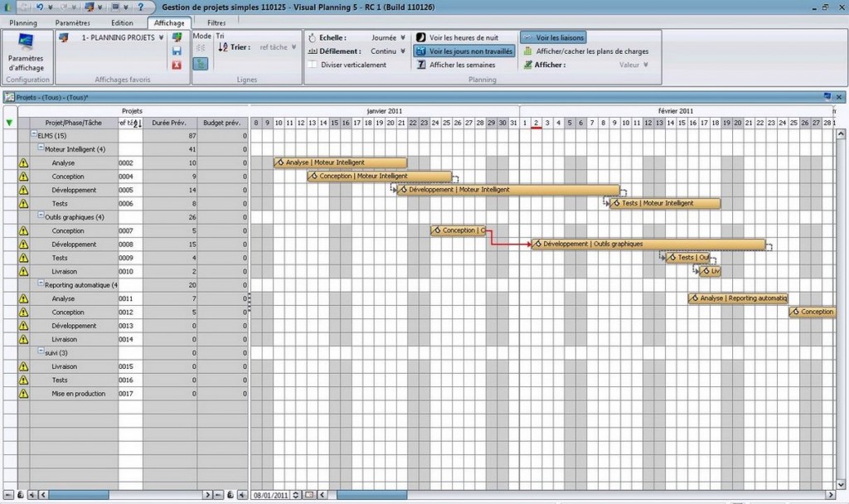Toggle the Diviser verticalement checkbox
This screenshot has height=504, width=849.
[313, 65]
